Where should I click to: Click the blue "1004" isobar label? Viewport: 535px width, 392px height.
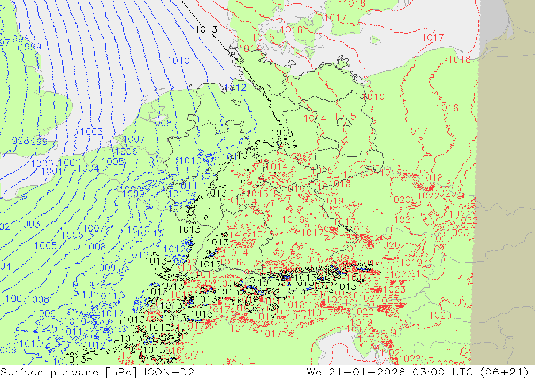88,168
